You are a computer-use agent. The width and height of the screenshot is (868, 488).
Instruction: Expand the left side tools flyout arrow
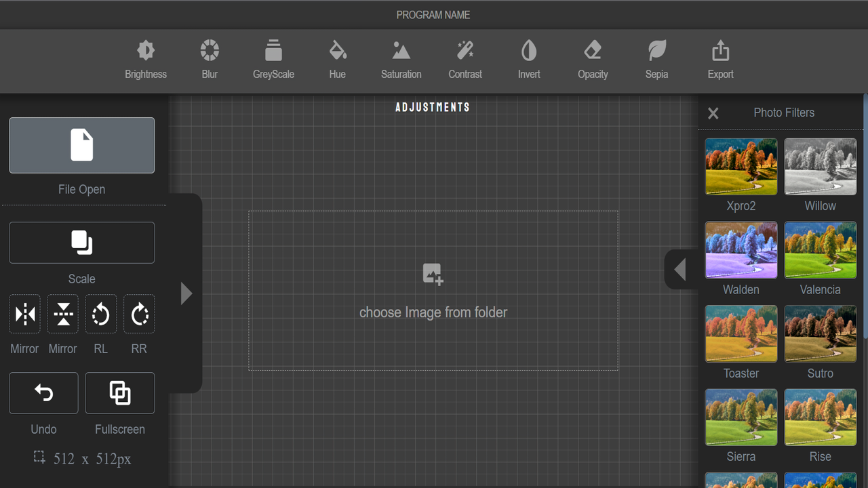pos(186,293)
